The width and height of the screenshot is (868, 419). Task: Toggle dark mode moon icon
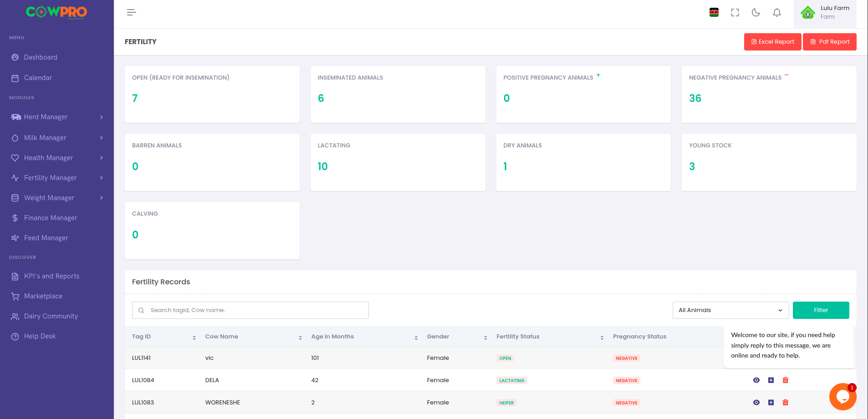point(756,13)
